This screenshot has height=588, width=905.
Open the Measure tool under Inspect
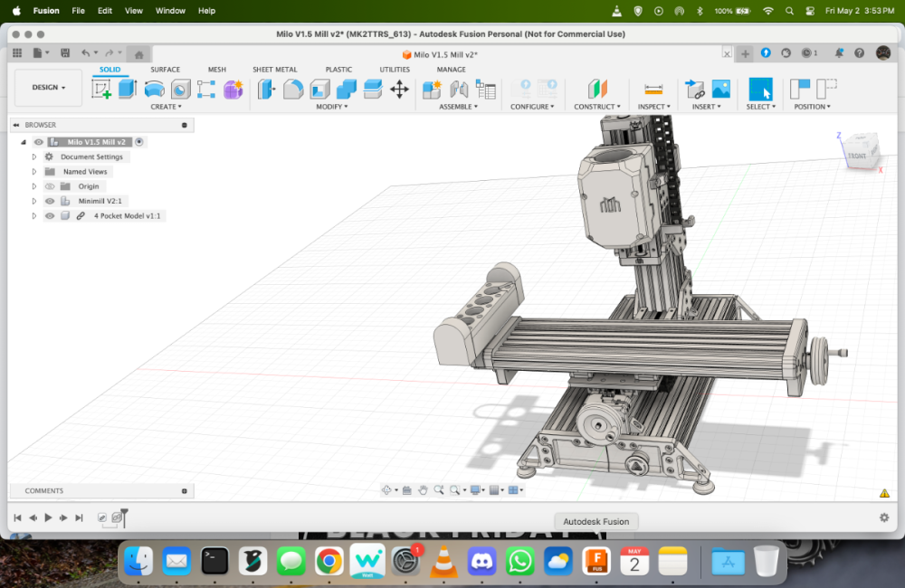[x=653, y=89]
